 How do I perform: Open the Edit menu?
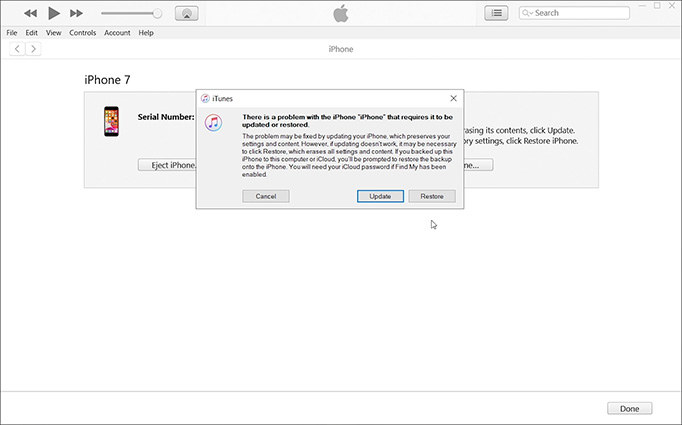(x=31, y=33)
